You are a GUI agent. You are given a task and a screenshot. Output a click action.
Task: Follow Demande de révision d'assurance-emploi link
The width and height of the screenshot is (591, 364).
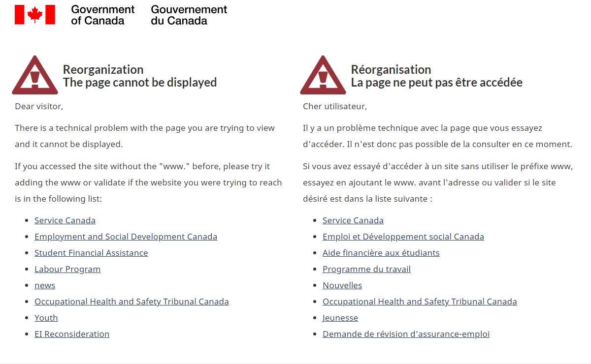(x=406, y=334)
